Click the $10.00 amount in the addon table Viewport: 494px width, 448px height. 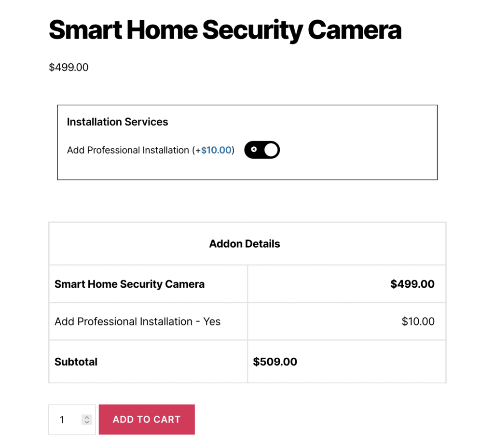click(418, 322)
